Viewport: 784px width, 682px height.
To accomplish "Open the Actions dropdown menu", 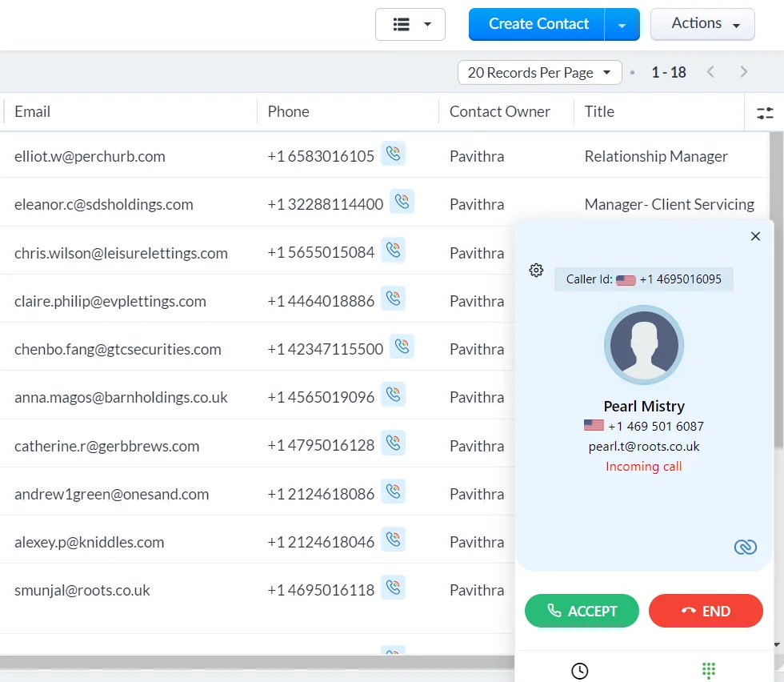I will (x=702, y=24).
